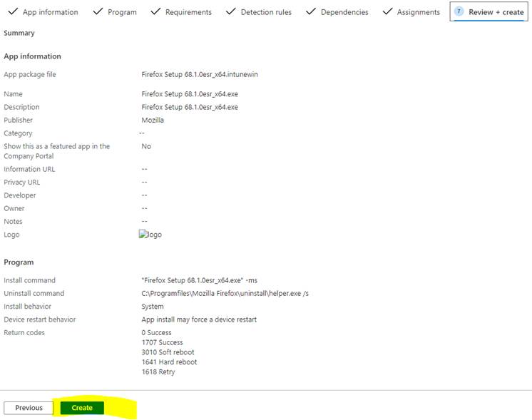The width and height of the screenshot is (532, 420).
Task: Click the Device restart behavior label
Action: [x=40, y=319]
